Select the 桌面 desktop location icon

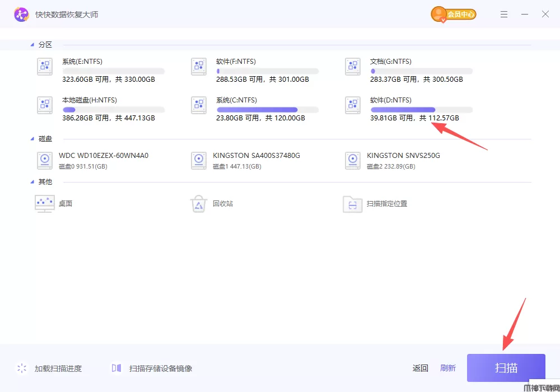[x=45, y=204]
